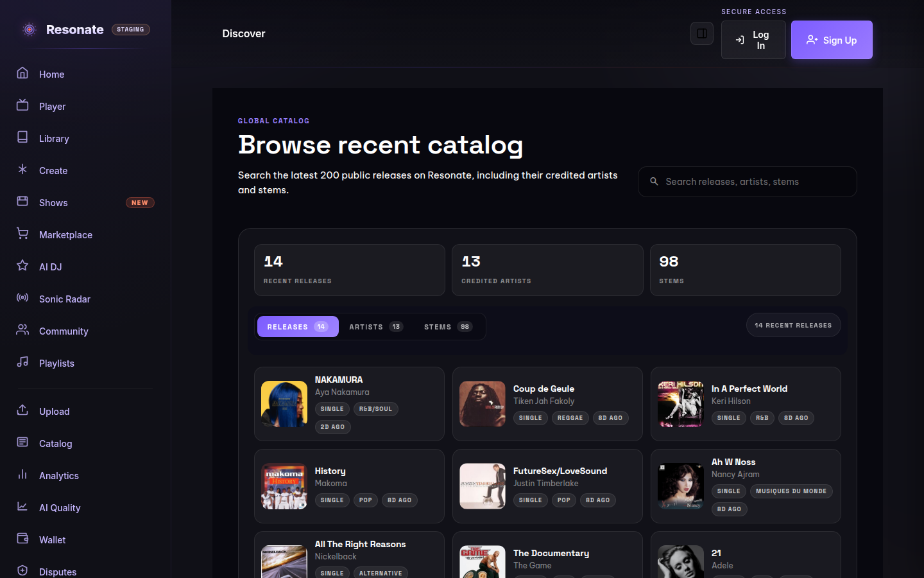Click the All The Right Reasons title
924x578 pixels.
pyautogui.click(x=360, y=544)
